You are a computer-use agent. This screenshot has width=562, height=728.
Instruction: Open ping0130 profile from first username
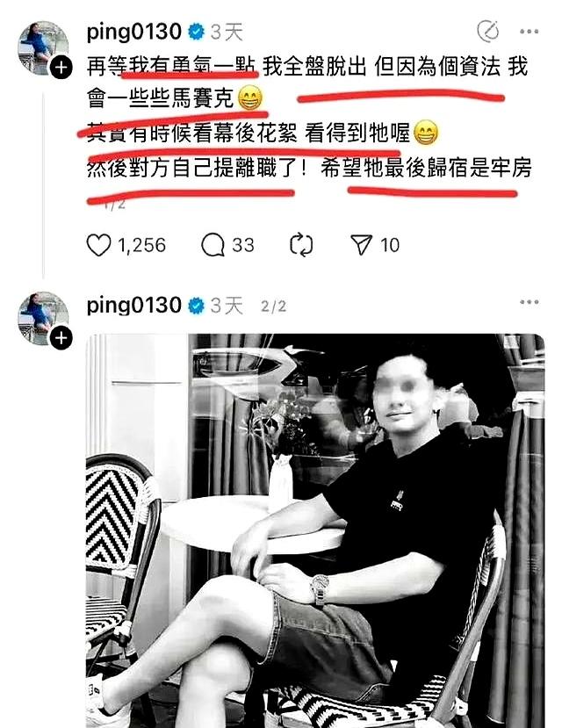coord(133,32)
